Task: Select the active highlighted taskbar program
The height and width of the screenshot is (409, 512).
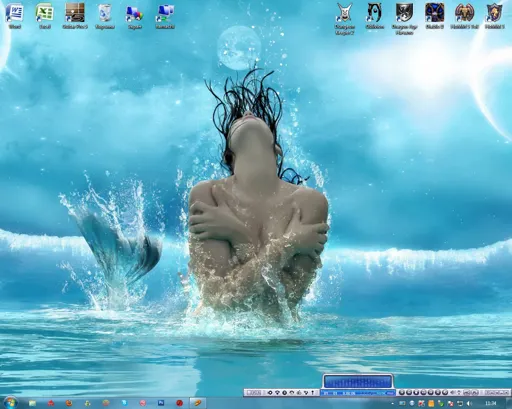Action: click(198, 403)
